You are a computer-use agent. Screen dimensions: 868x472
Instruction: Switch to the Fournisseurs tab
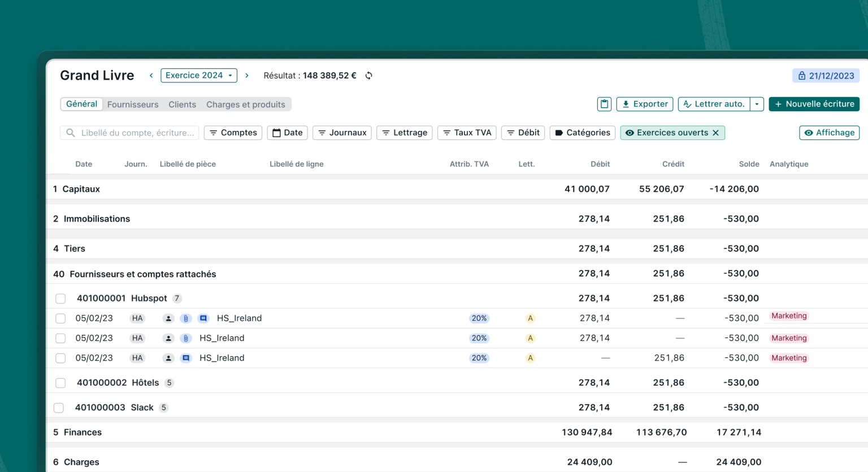(133, 104)
